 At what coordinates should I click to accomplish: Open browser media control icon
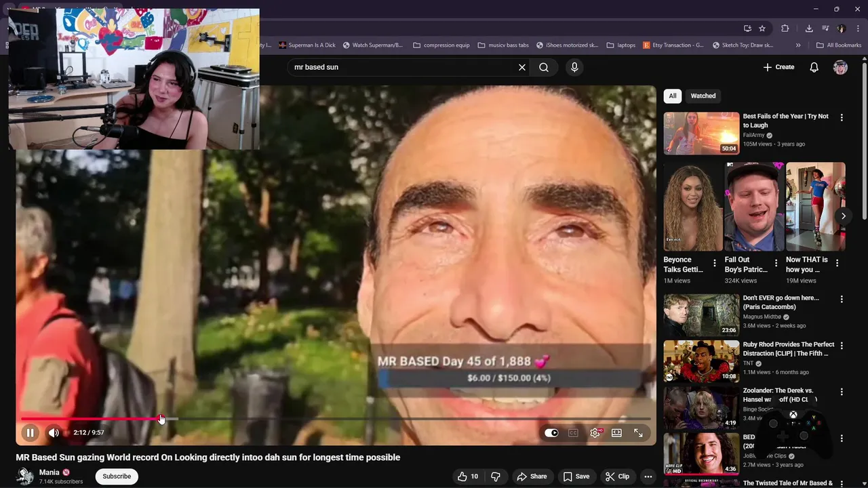point(825,28)
